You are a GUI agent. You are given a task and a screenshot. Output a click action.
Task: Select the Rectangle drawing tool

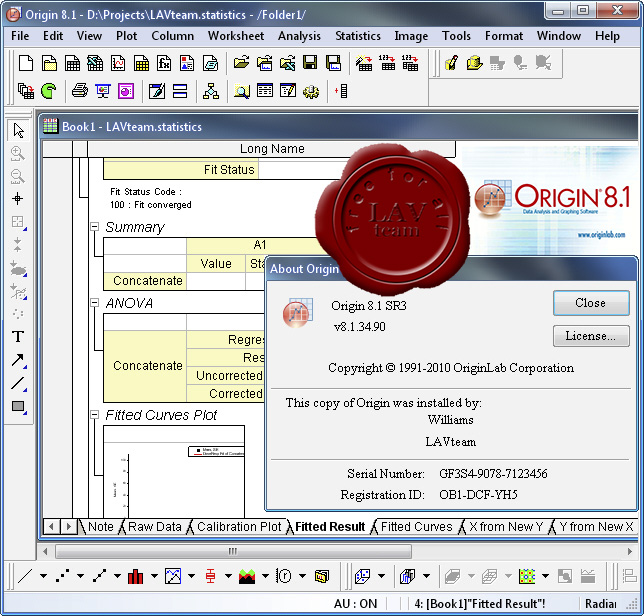pyautogui.click(x=18, y=406)
